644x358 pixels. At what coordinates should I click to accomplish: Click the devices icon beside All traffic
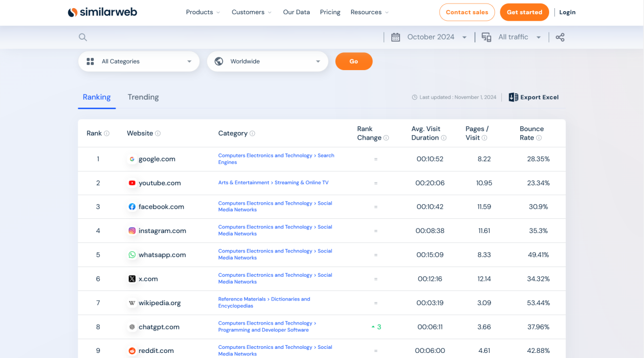pyautogui.click(x=486, y=37)
